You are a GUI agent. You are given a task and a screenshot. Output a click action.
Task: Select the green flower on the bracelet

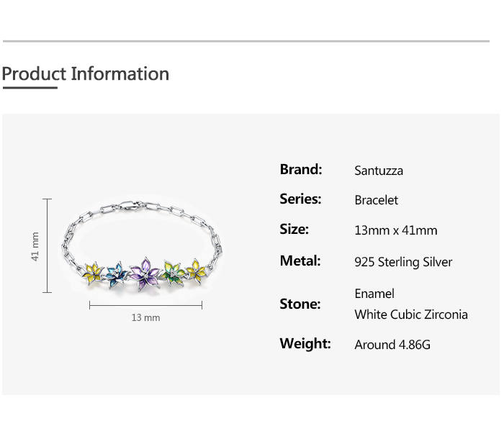pyautogui.click(x=173, y=271)
